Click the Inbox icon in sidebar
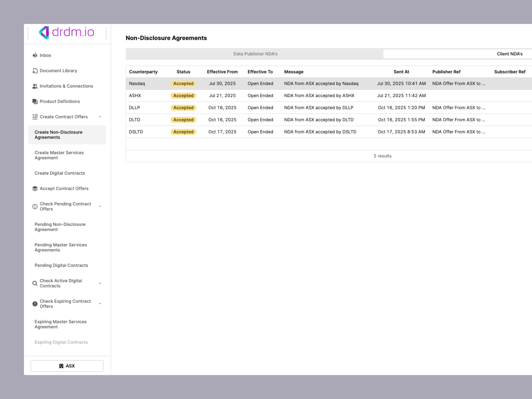The width and height of the screenshot is (532, 399). [x=35, y=55]
